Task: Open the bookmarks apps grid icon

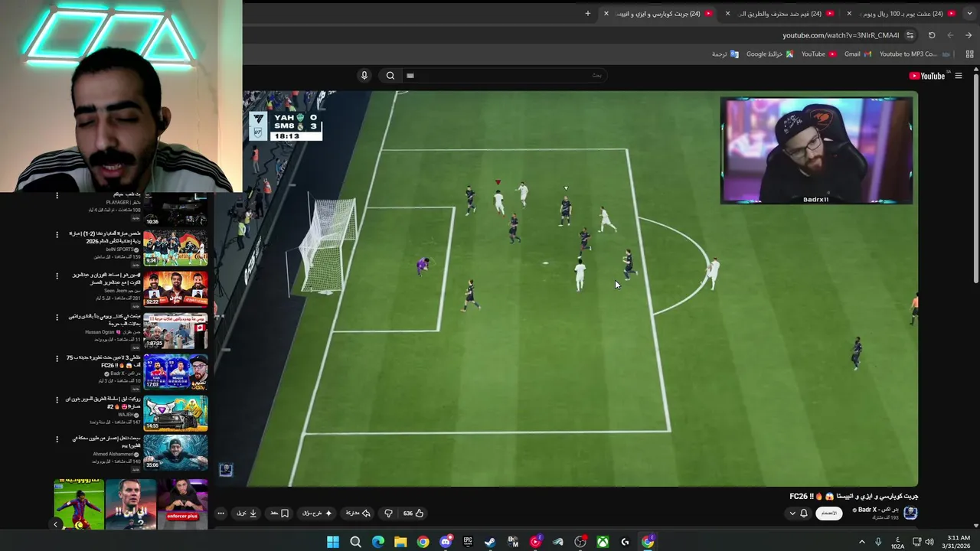Action: (969, 54)
